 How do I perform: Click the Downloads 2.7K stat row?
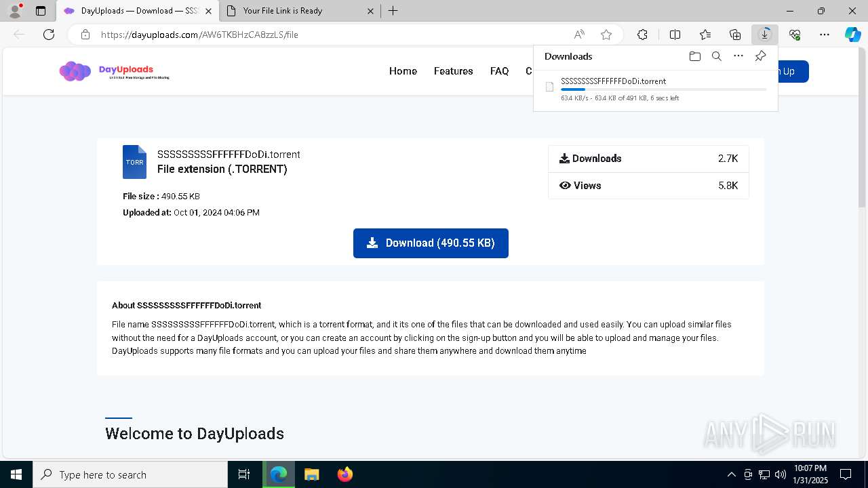[x=648, y=159]
